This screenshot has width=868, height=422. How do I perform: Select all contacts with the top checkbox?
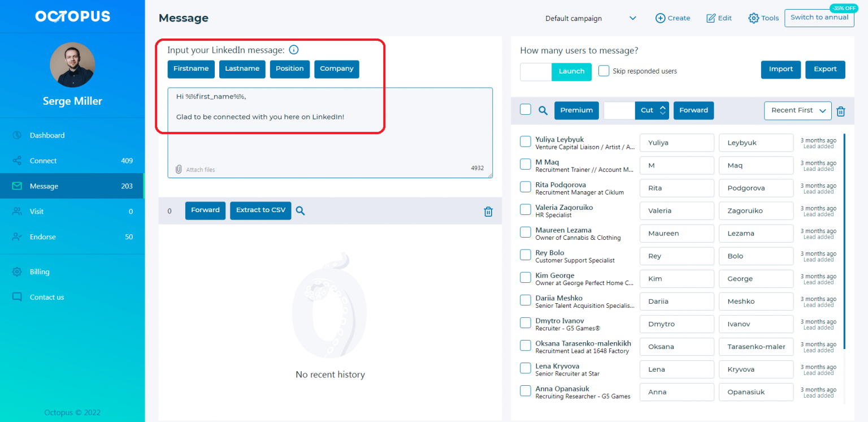525,109
